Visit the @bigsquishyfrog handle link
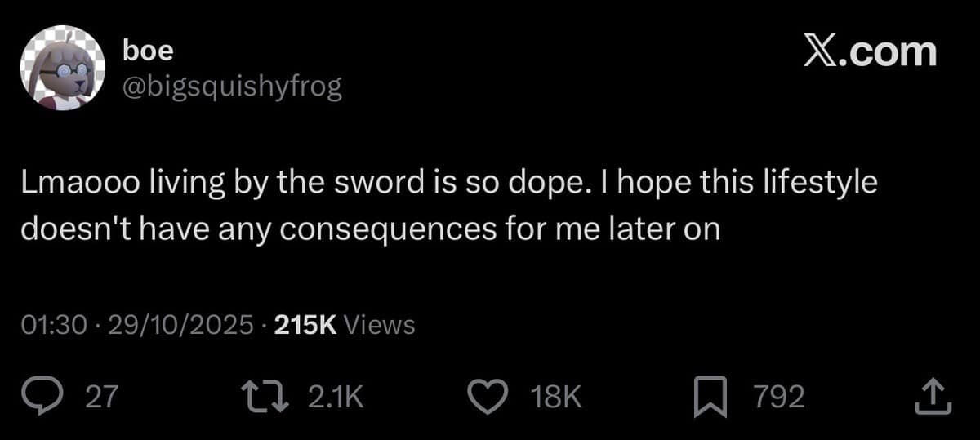 (231, 87)
